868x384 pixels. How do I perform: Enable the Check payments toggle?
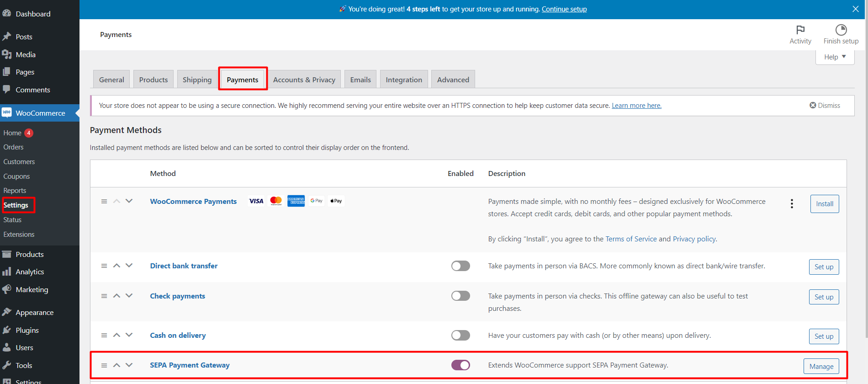(460, 296)
